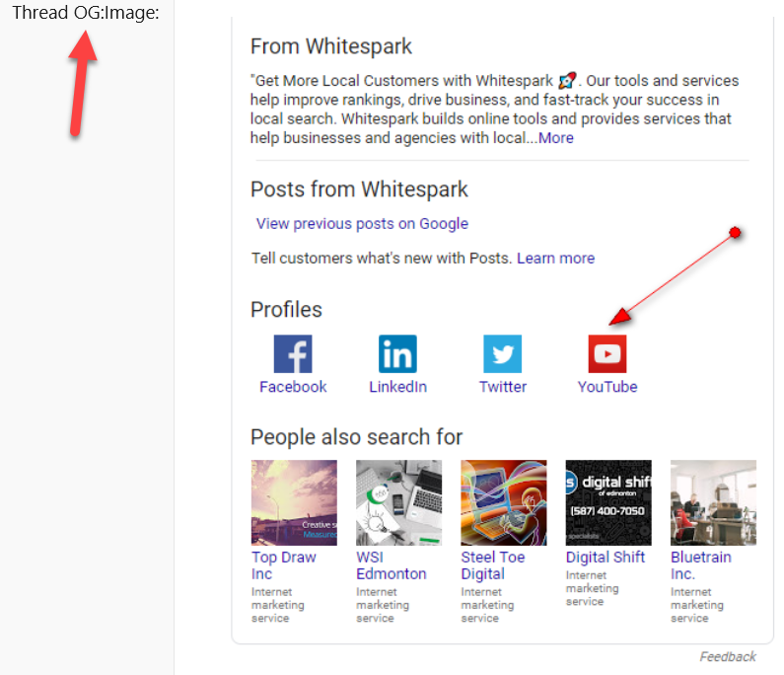Click the LinkedIn text link
This screenshot has height=675, width=784.
398,387
